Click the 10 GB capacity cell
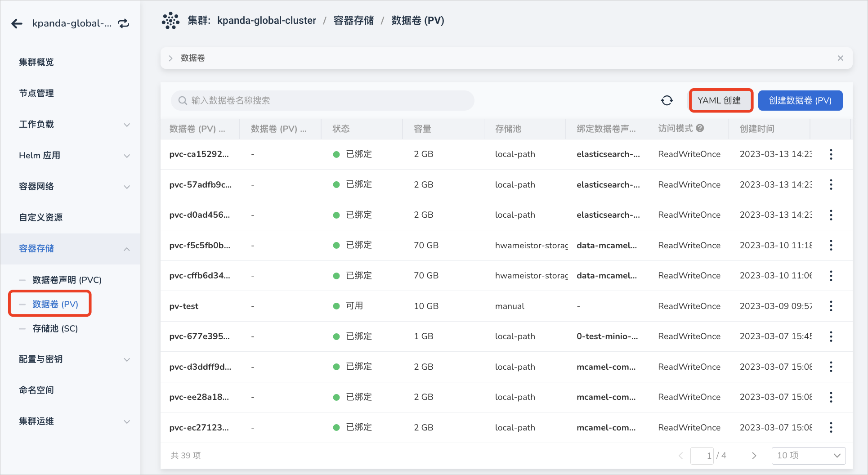 click(x=426, y=306)
